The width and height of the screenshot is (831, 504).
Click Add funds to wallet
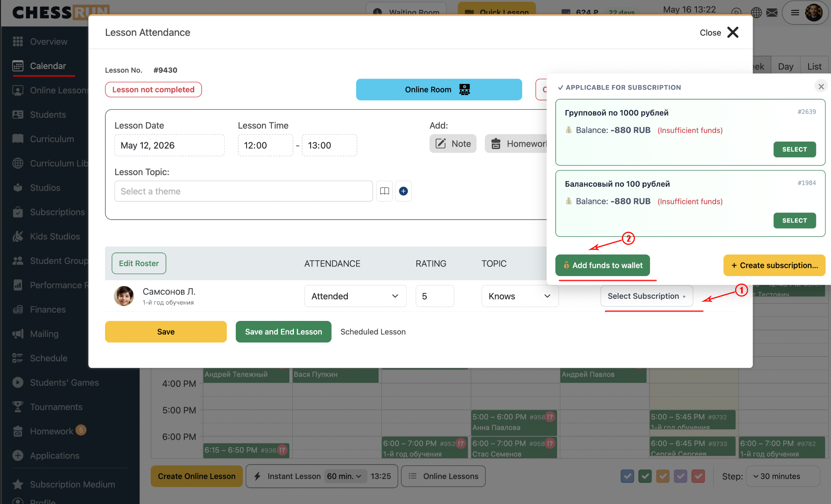click(602, 265)
